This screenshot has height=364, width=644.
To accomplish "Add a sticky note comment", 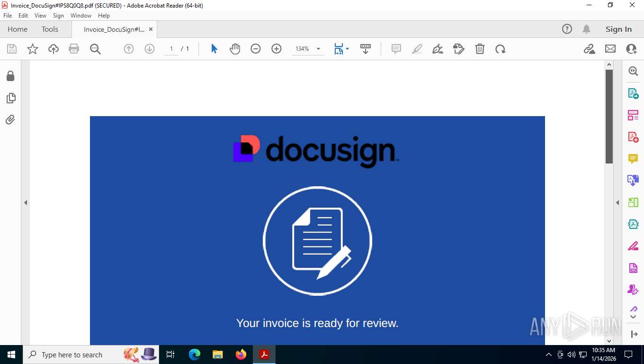I will click(396, 49).
